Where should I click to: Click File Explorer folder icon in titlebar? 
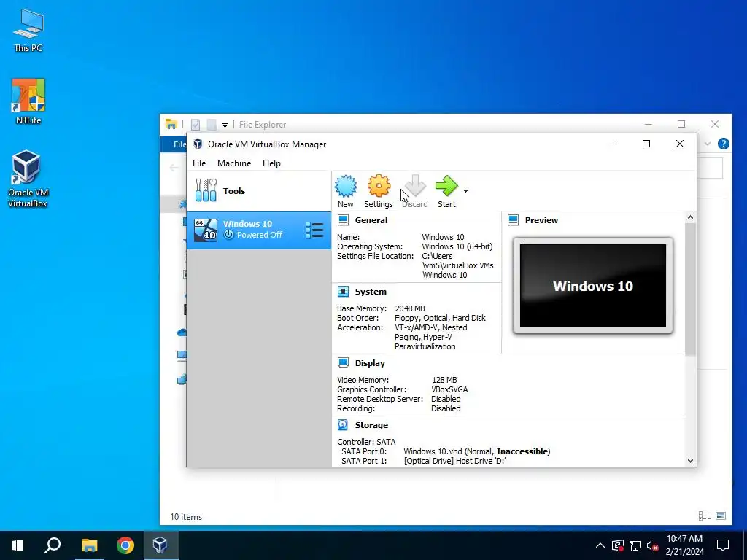click(x=171, y=124)
